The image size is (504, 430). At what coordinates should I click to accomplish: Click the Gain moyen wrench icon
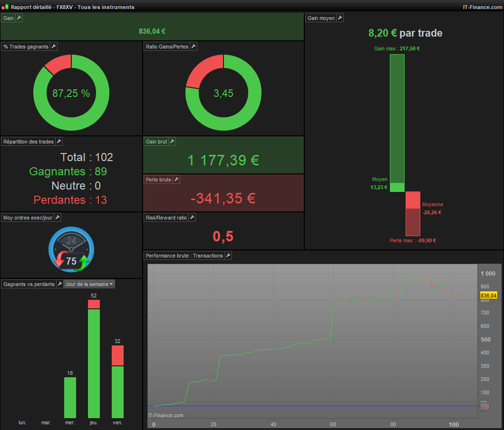point(340,18)
